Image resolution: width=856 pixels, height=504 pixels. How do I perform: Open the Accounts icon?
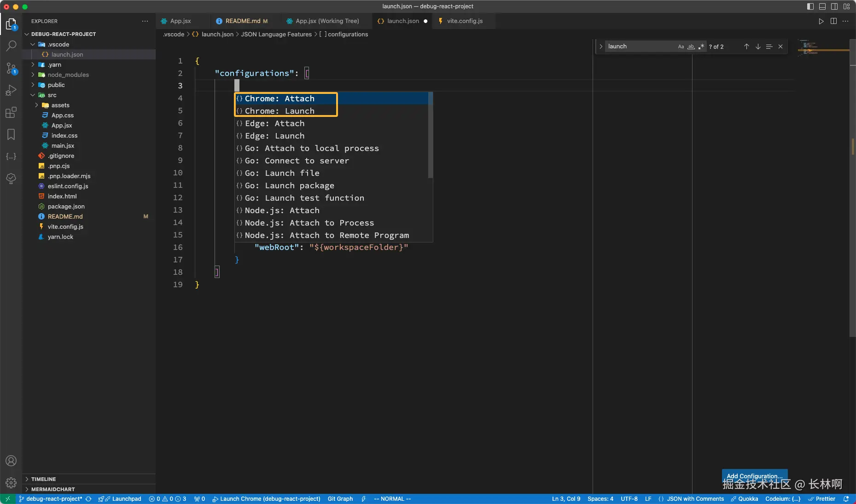(11, 461)
